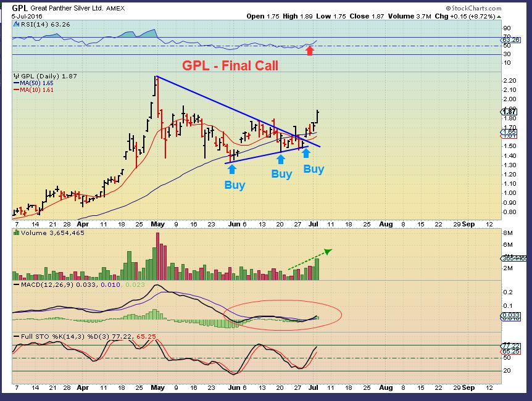The image size is (532, 401).
Task: Click the line icon before MACD(12,26,9)
Action: tap(16, 285)
